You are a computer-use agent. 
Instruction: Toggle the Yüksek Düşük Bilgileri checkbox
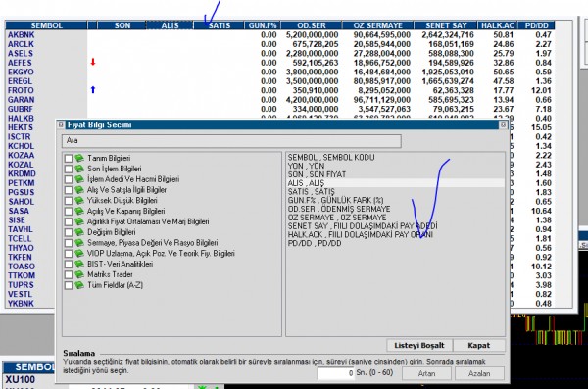[69, 201]
